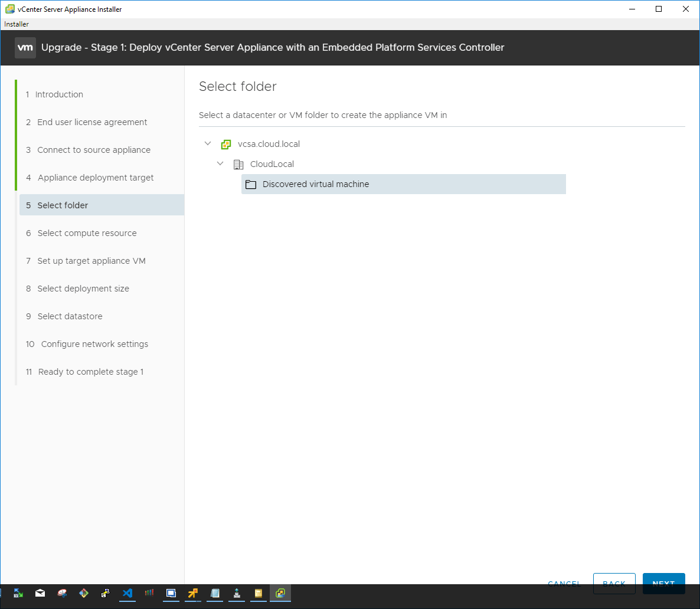Open the network computer icon in taskbar
The width and height of the screenshot is (700, 609).
coord(237,593)
